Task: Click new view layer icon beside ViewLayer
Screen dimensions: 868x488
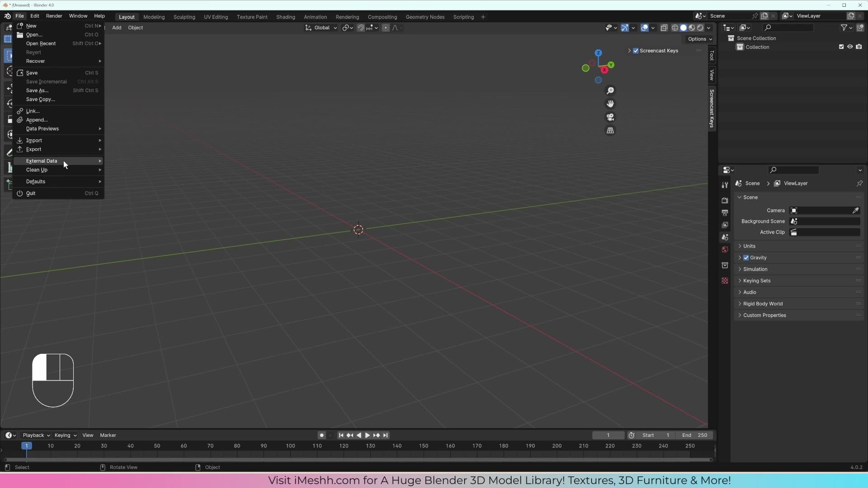Action: [x=851, y=16]
